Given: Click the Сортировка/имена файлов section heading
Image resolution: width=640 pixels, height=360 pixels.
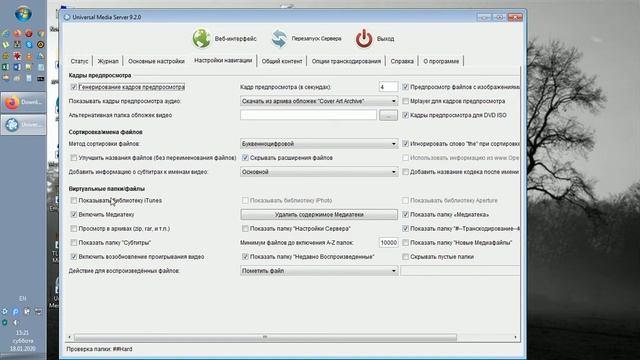Looking at the screenshot, I should click(x=105, y=132).
